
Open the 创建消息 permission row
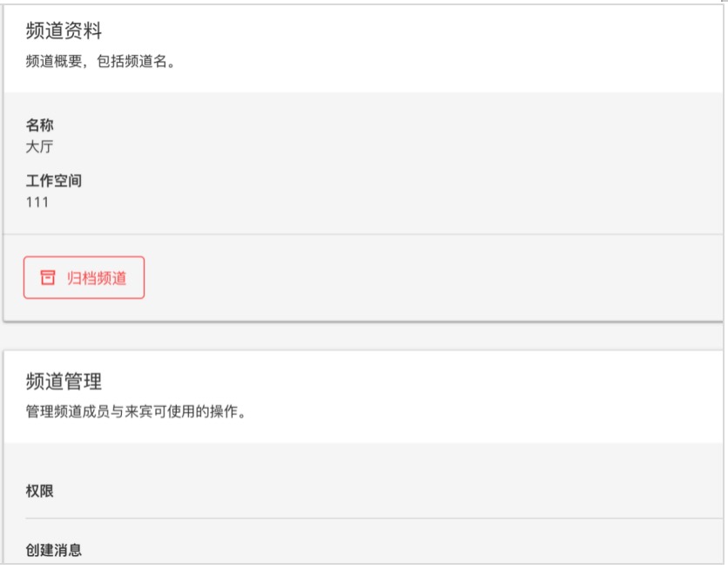(x=374, y=550)
